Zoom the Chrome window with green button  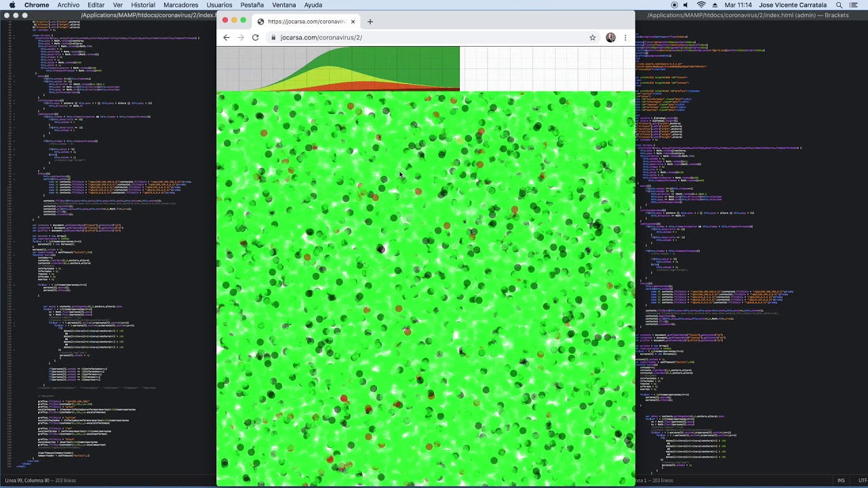(x=243, y=20)
